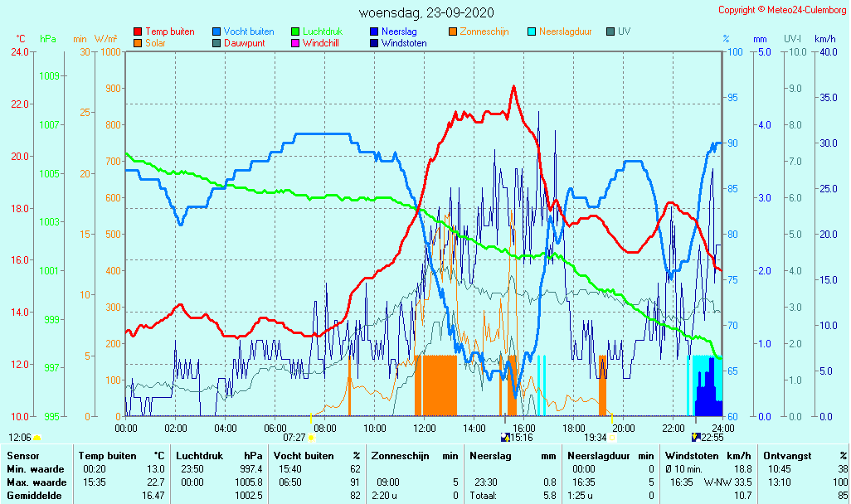Select the Windstoten legend label
Viewport: 851px width, 504px height.
(x=404, y=43)
